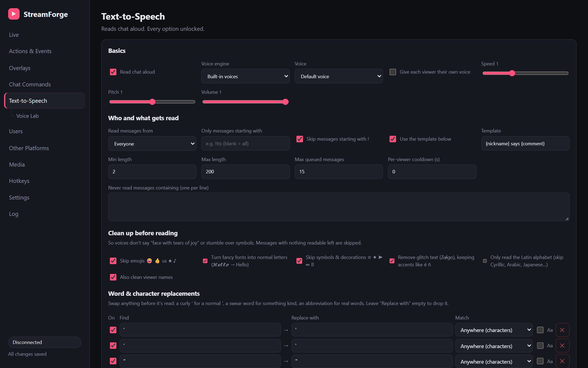Click the Template text field
Screen dimensions: 588x368
tap(525, 143)
